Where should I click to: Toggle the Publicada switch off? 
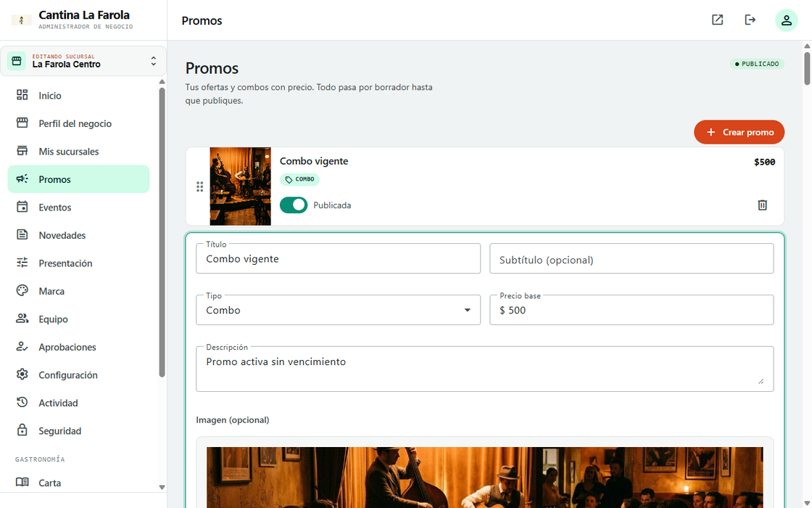[294, 205]
